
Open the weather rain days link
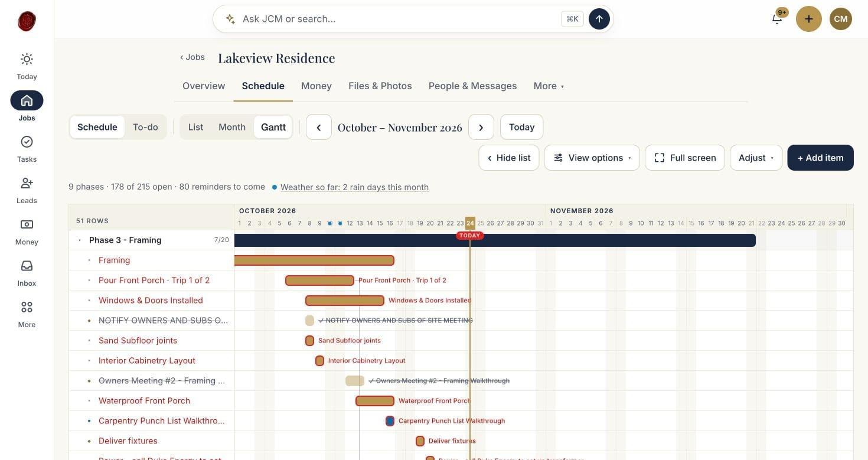click(x=354, y=187)
